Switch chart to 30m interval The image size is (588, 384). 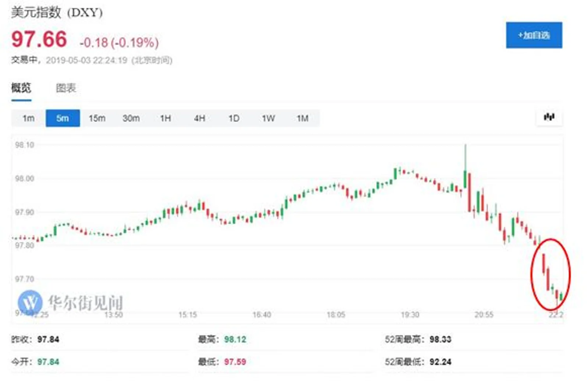pyautogui.click(x=131, y=118)
